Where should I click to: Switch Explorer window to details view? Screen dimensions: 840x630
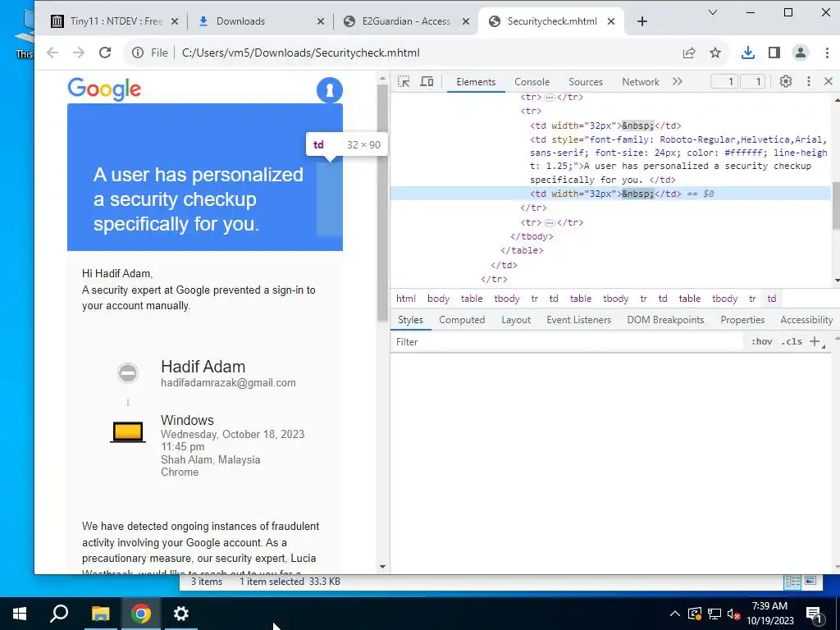[793, 582]
